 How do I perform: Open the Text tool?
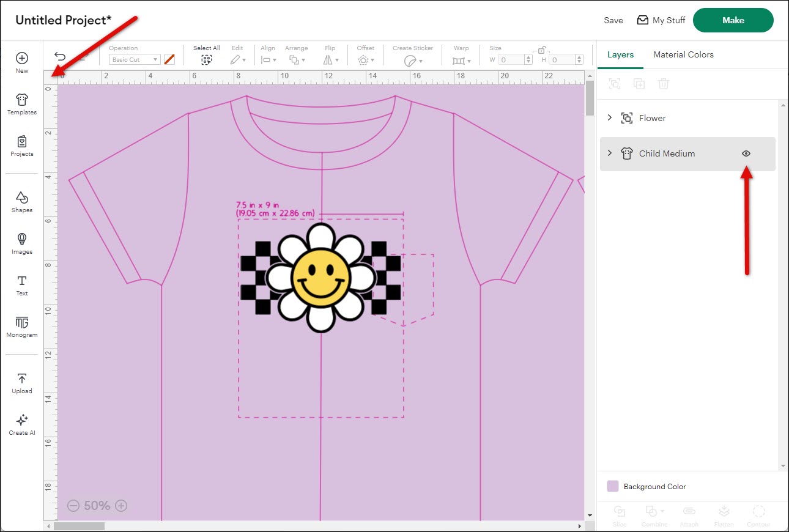click(x=21, y=285)
